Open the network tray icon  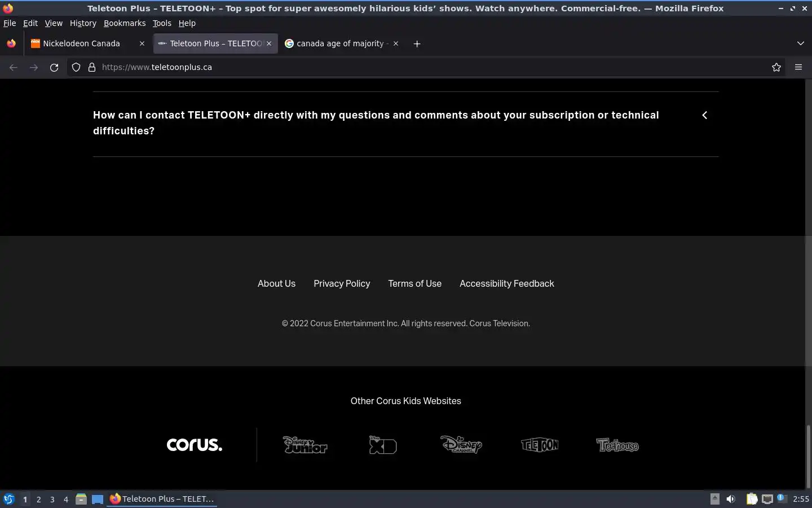(767, 499)
